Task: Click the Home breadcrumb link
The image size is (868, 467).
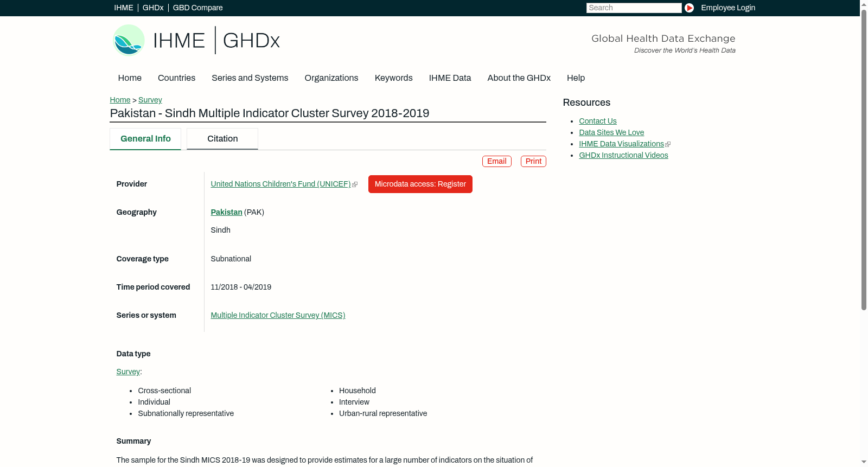Action: [120, 100]
